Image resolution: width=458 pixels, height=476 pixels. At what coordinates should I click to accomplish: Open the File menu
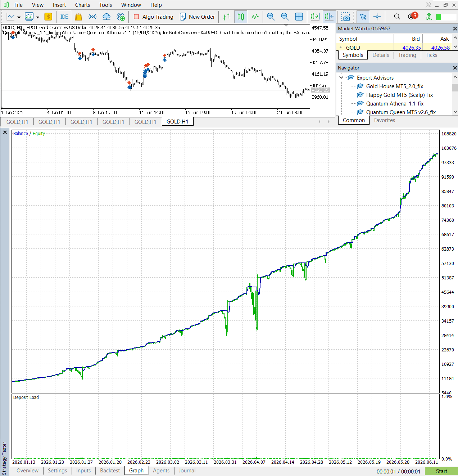(18, 5)
